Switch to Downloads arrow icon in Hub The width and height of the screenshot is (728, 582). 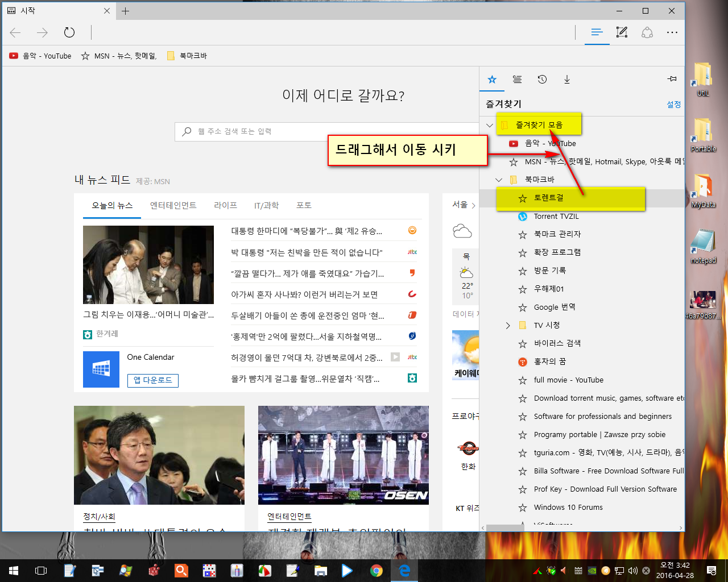[567, 80]
